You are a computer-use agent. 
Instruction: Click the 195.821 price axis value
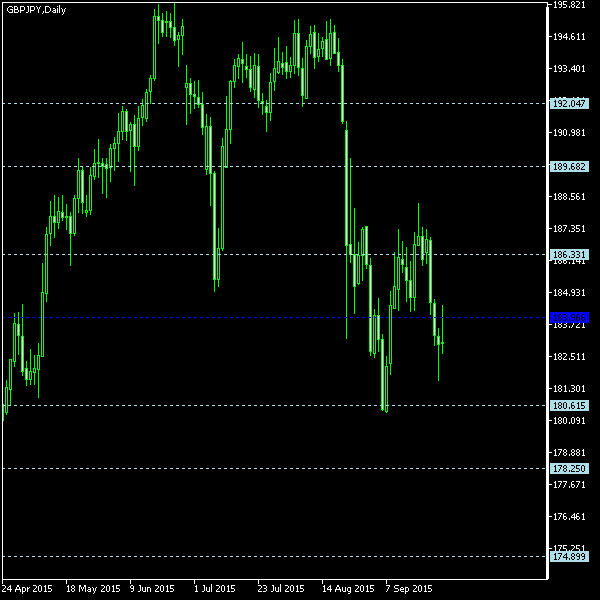pos(569,5)
